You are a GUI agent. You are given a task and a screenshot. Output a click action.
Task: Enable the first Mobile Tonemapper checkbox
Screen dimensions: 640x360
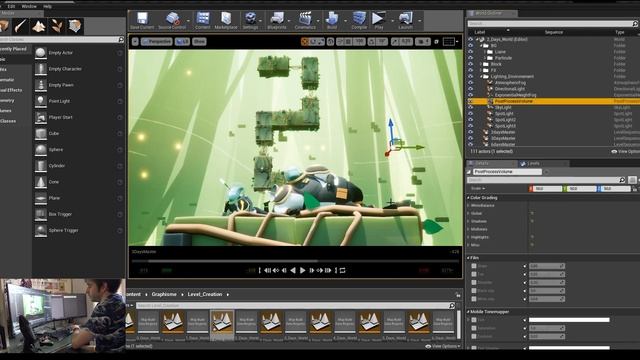pyautogui.click(x=474, y=320)
